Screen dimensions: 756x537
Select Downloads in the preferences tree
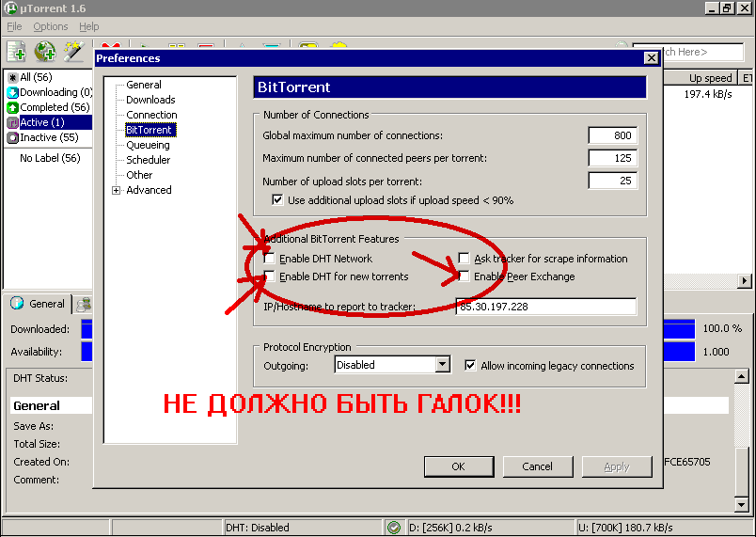tap(150, 100)
